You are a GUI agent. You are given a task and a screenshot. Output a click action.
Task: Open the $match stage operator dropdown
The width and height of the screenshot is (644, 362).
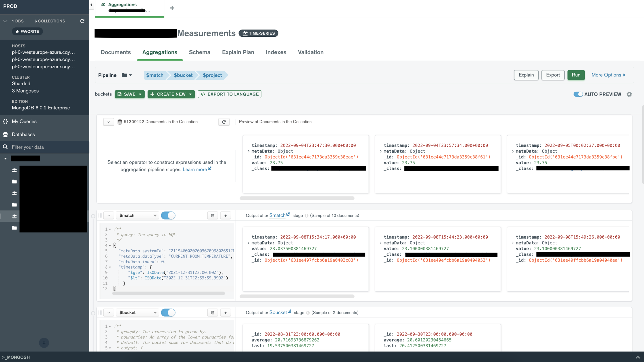(x=138, y=215)
